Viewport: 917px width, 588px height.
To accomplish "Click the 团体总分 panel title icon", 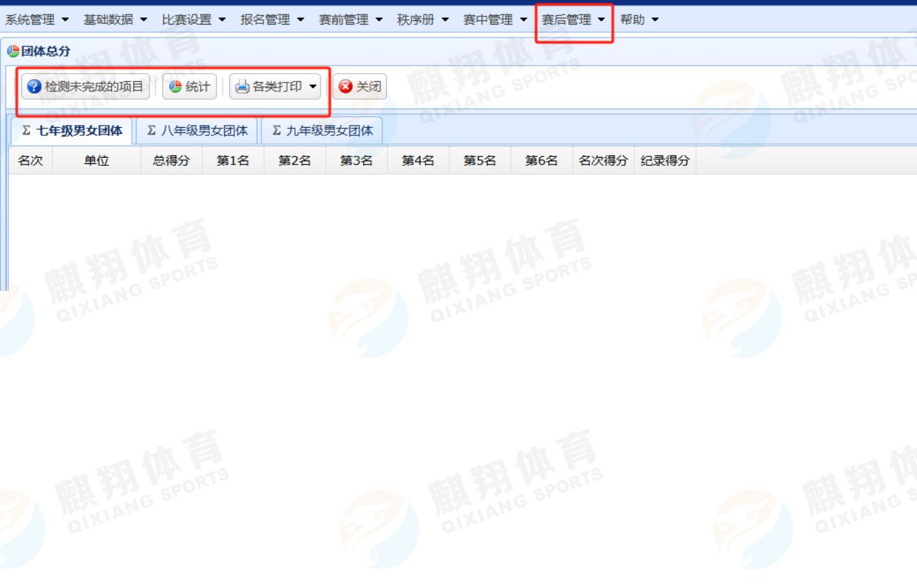I will point(13,52).
